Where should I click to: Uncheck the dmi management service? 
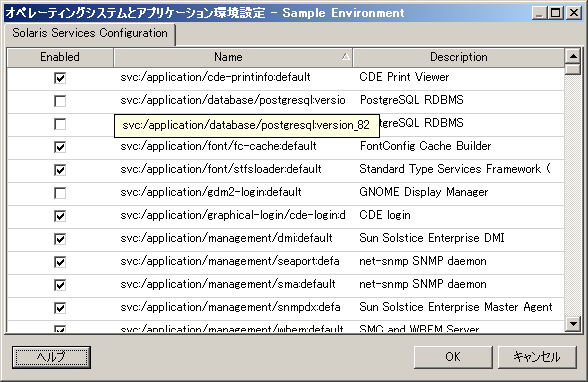[x=60, y=239]
